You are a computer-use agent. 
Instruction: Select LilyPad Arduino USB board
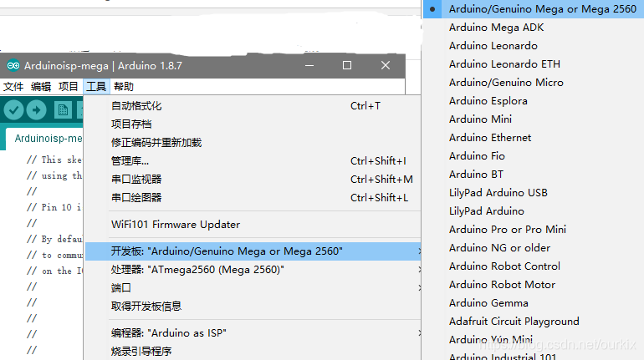[x=534, y=193]
